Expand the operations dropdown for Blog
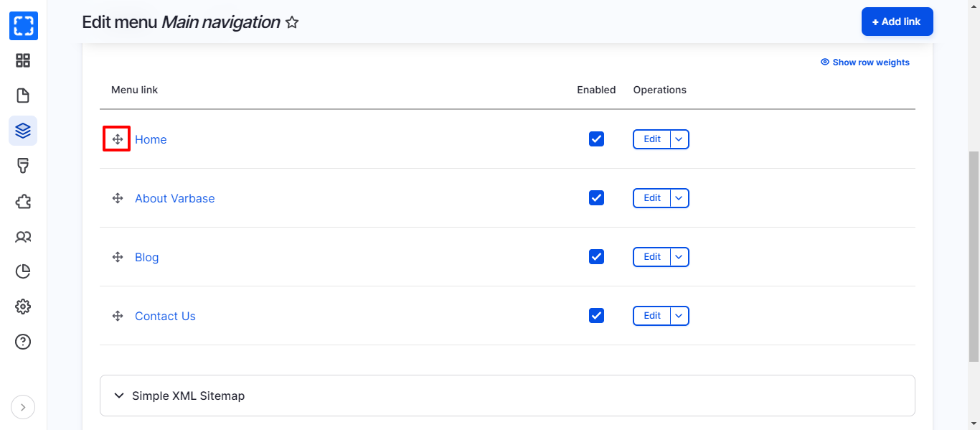Image resolution: width=980 pixels, height=430 pixels. 679,257
